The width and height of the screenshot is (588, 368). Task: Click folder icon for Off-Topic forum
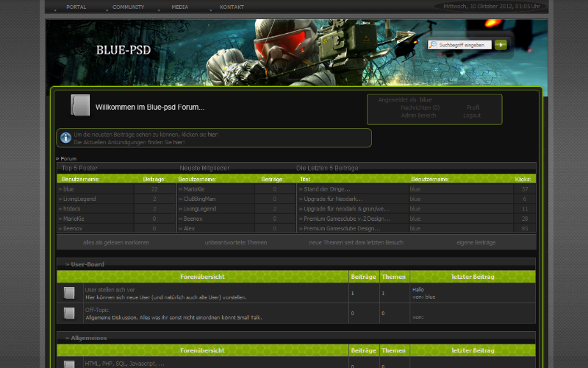(69, 313)
